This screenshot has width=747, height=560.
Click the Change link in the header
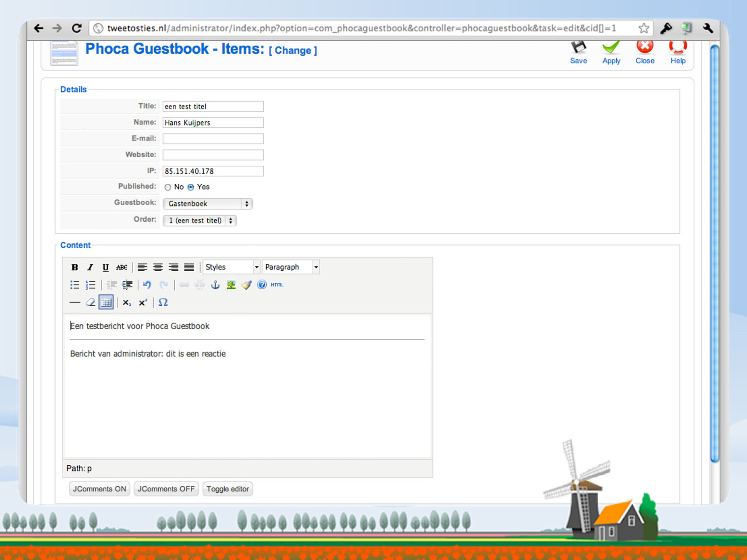pos(293,50)
